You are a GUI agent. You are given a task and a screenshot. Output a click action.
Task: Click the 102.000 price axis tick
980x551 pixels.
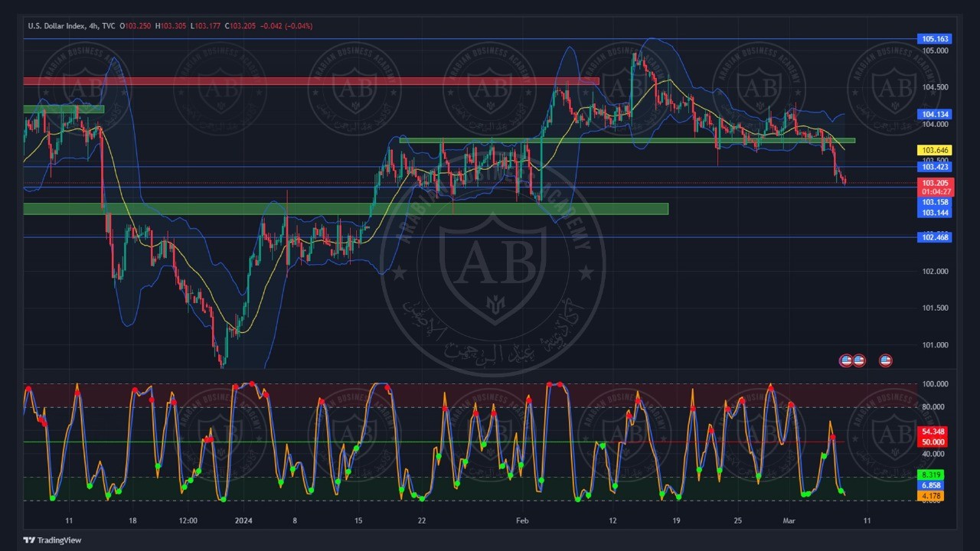[936, 271]
